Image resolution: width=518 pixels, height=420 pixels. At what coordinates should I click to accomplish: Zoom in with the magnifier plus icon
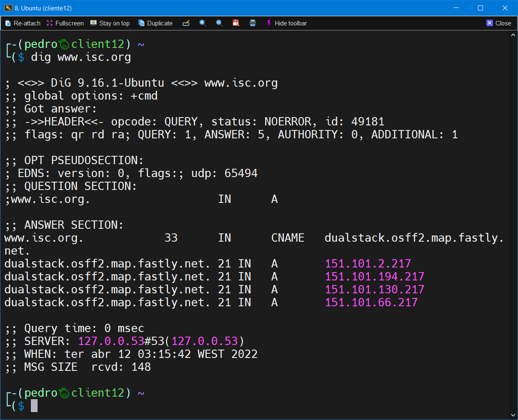(203, 23)
